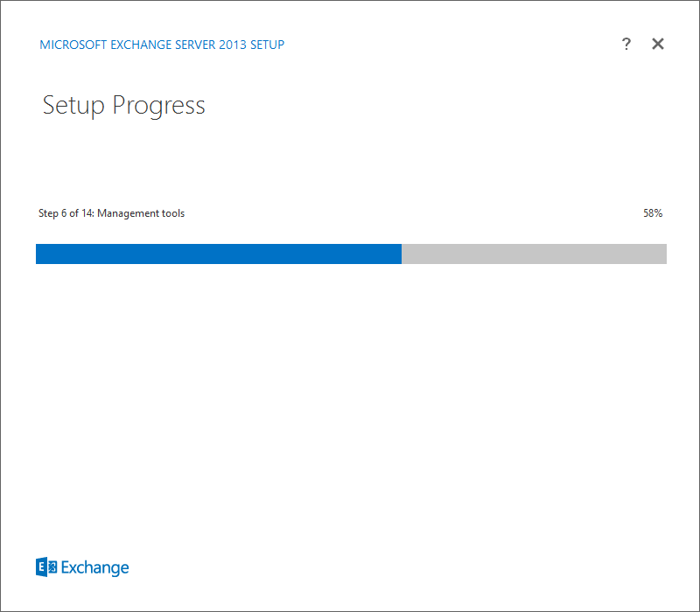Click the Exchange wordmark beside the logo
Screen dimensions: 700x612
(94, 568)
